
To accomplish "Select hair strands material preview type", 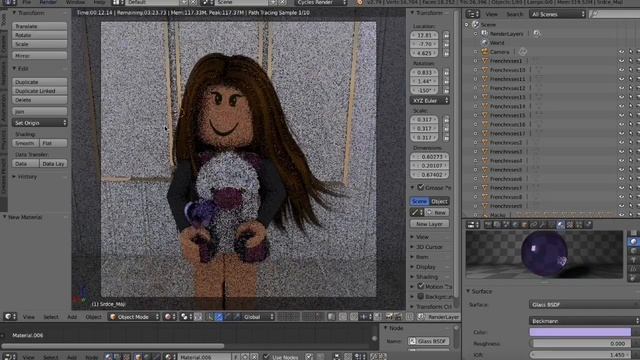I will 633,269.
